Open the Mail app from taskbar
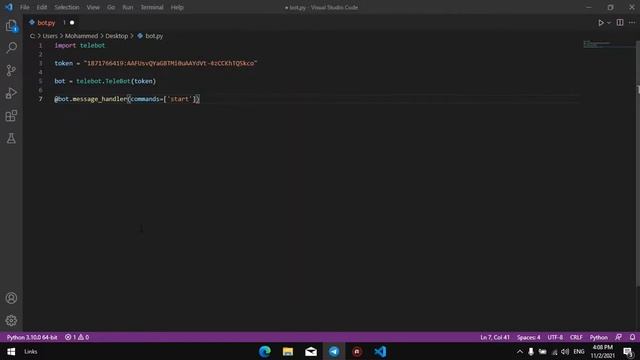The image size is (640, 360). tap(311, 351)
